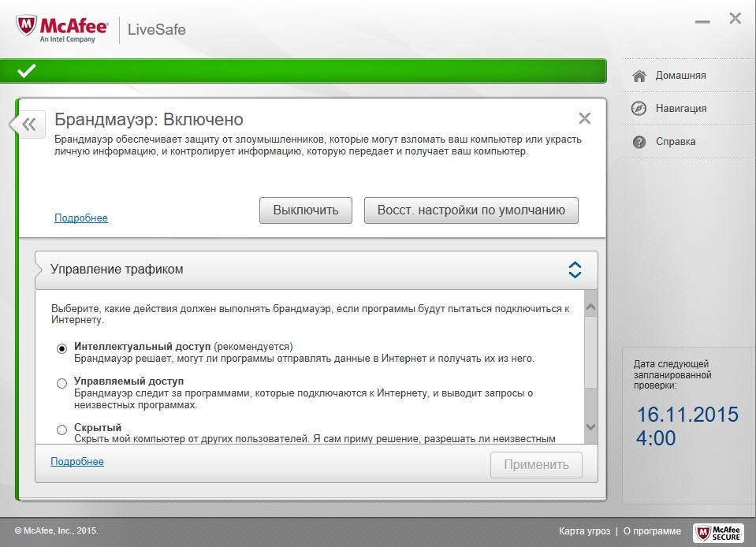The image size is (756, 547).
Task: Click the next scan date 16.11.2015
Action: click(x=687, y=415)
